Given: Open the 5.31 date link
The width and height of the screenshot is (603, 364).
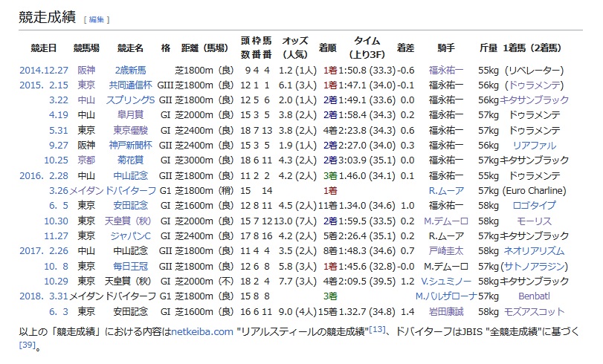Looking at the screenshot, I should click(x=59, y=130).
